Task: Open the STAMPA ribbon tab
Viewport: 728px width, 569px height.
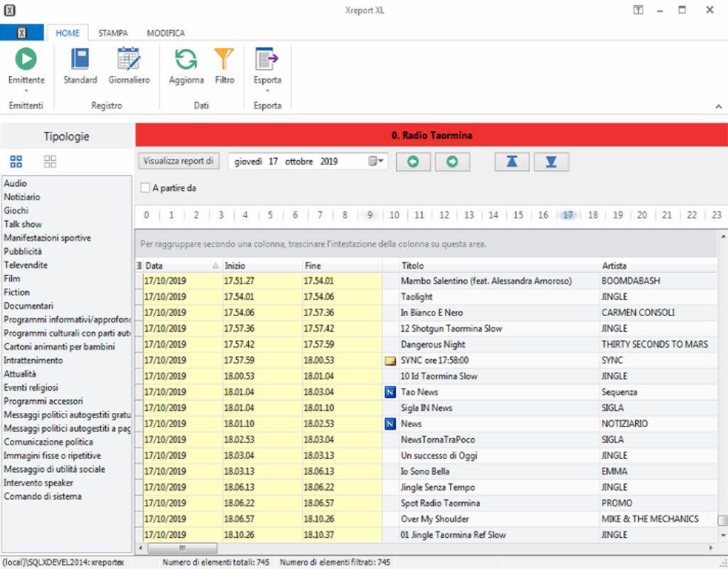Action: [113, 33]
